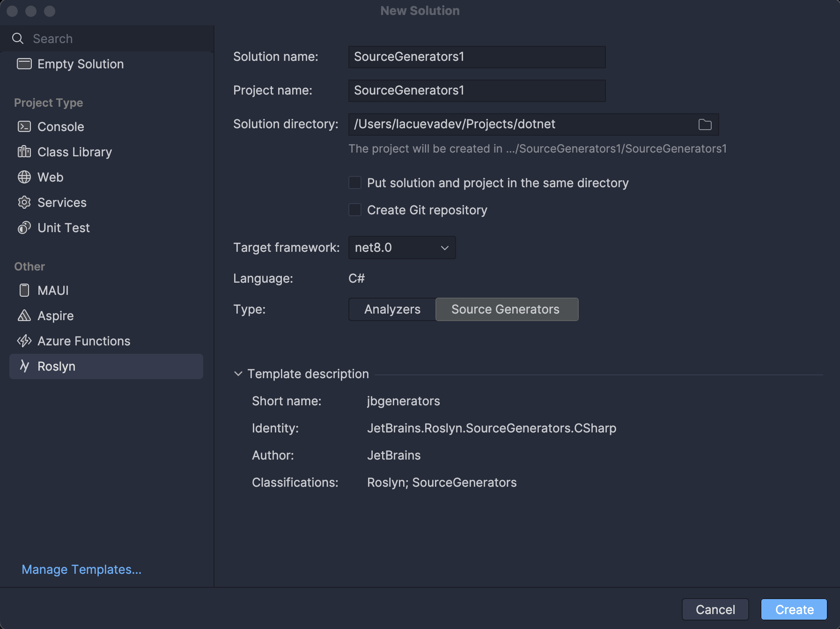Select the Aspire template icon

(x=24, y=316)
